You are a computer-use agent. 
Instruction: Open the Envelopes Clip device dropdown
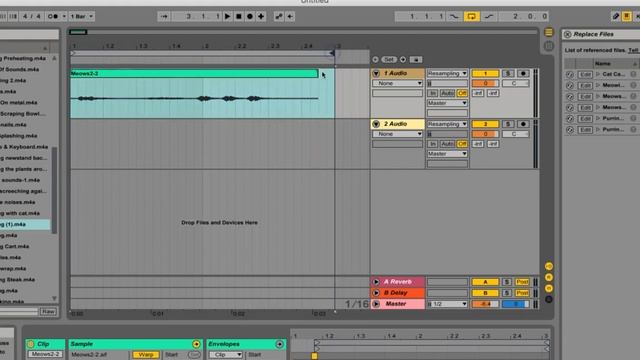(226, 355)
